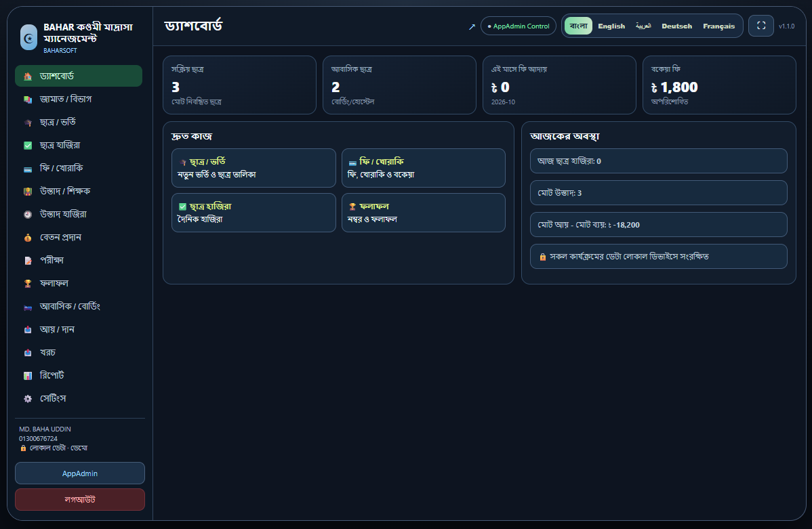This screenshot has height=529, width=812.
Task: Switch language to Deutsch
Action: 677,26
